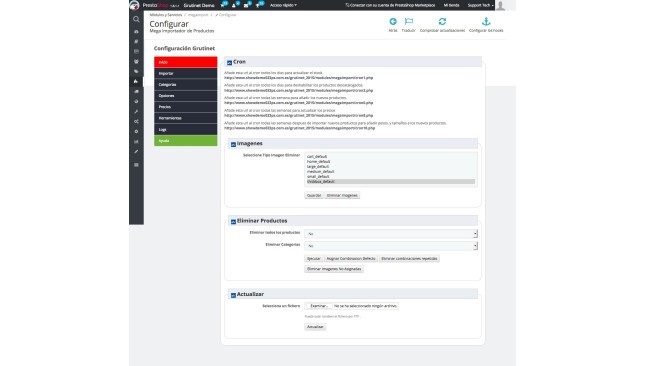Open the search magnifier in sidebar
The height and width of the screenshot is (366, 646).
pos(136,19)
